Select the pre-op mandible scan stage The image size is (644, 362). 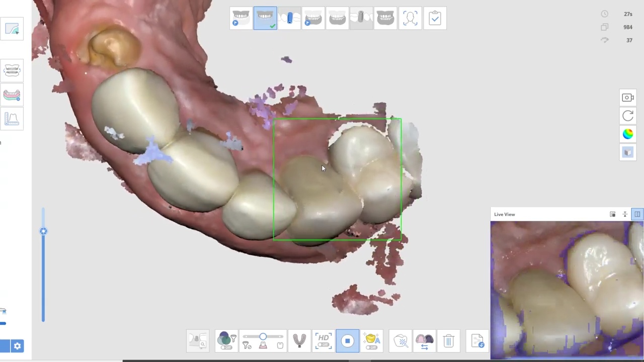(313, 18)
